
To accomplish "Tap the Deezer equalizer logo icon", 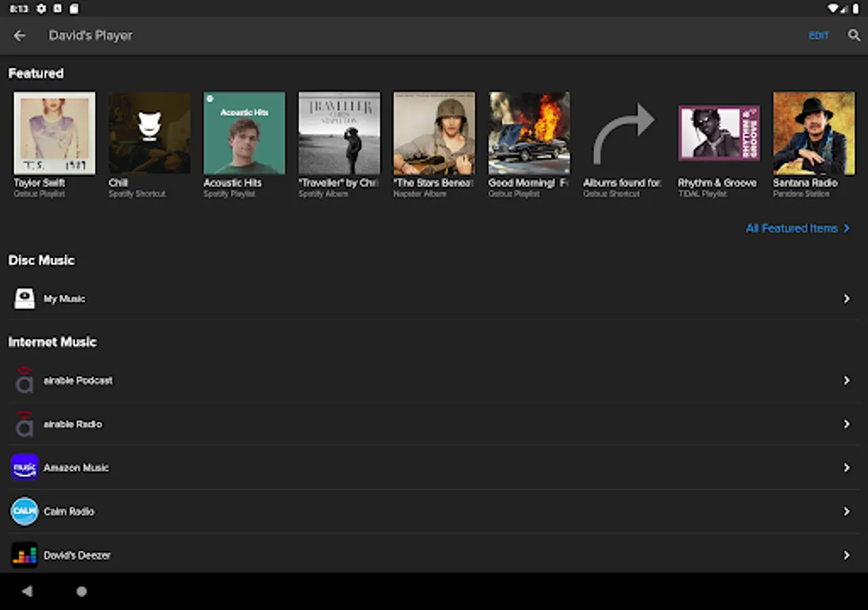I will pyautogui.click(x=24, y=555).
